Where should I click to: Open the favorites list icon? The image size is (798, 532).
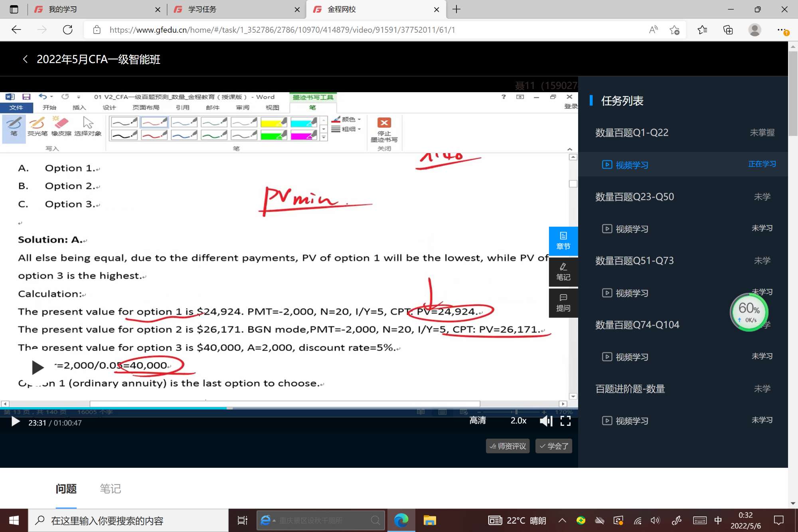click(702, 30)
